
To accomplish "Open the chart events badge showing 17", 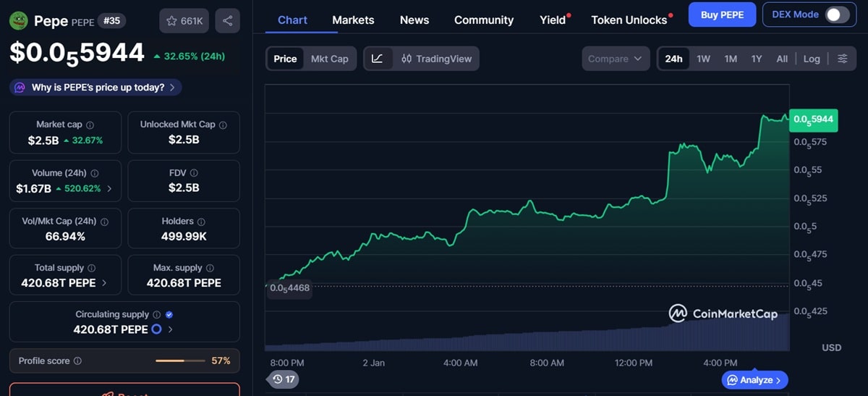I will 283,379.
